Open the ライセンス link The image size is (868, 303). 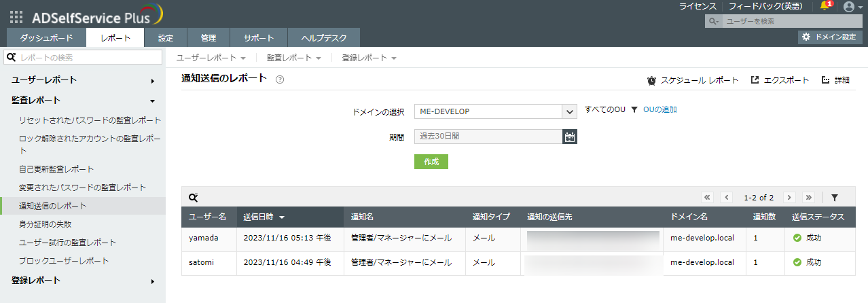[x=698, y=6]
